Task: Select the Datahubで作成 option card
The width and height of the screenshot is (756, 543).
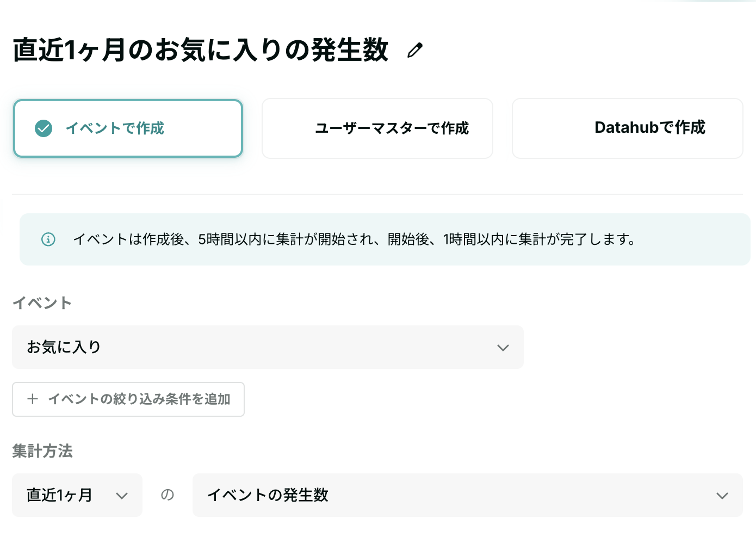Action: [628, 128]
